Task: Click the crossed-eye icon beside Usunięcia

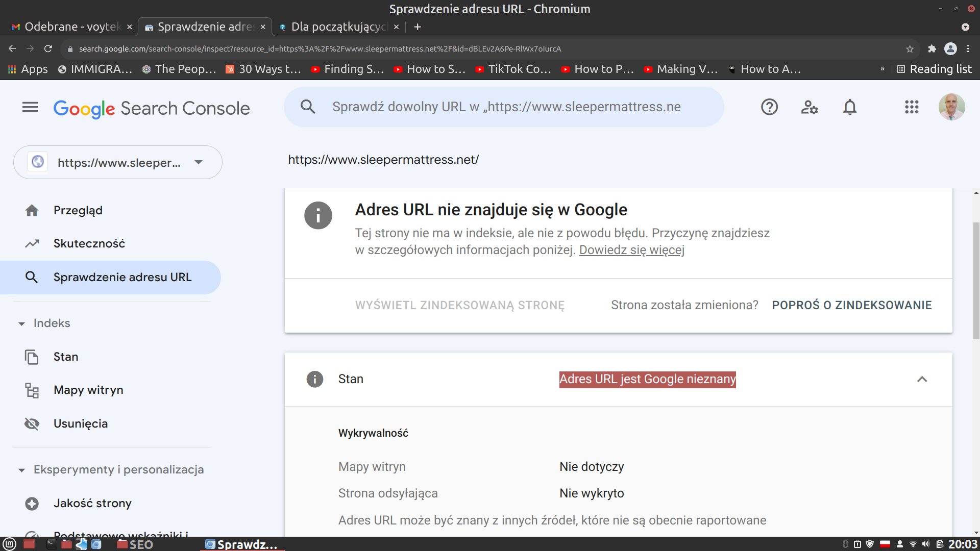Action: point(32,423)
